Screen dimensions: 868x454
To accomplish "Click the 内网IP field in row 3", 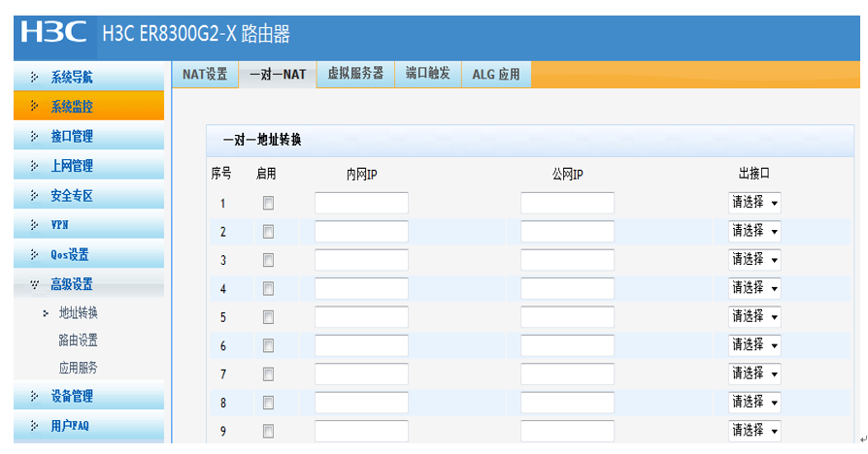I will point(361,260).
